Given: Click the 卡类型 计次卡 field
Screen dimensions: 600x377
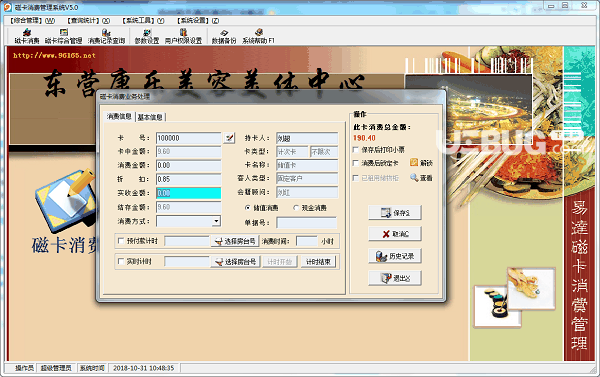Looking at the screenshot, I should 292,152.
